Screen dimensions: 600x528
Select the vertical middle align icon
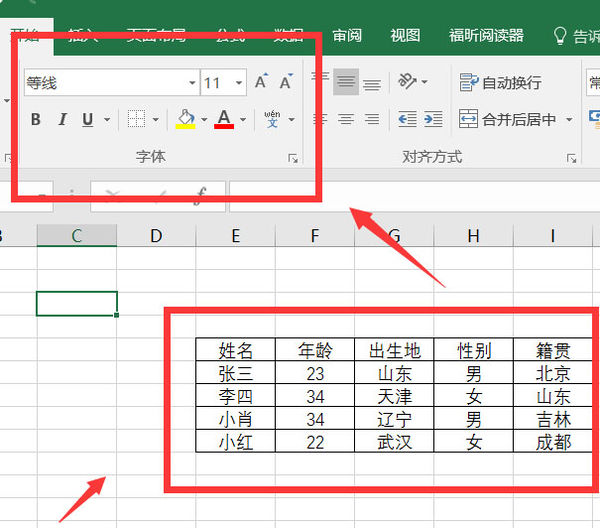tap(346, 83)
